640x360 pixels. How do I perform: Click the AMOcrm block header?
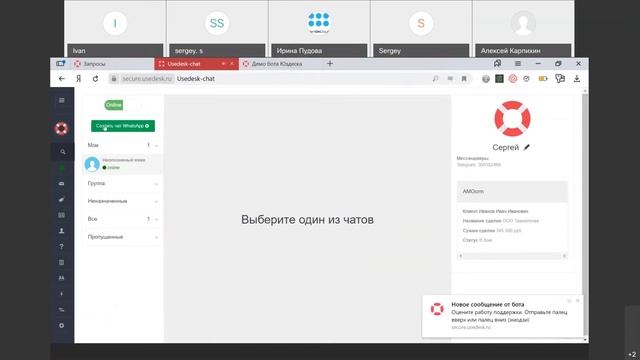tap(512, 191)
